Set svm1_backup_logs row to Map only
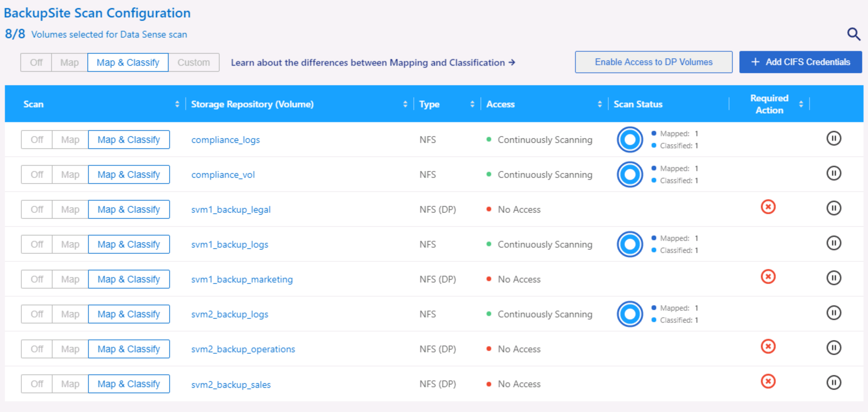Screen dimensions: 868x412 pos(70,244)
